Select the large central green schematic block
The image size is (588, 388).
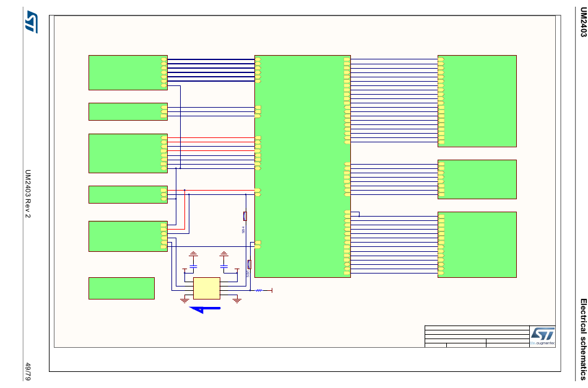(303, 166)
